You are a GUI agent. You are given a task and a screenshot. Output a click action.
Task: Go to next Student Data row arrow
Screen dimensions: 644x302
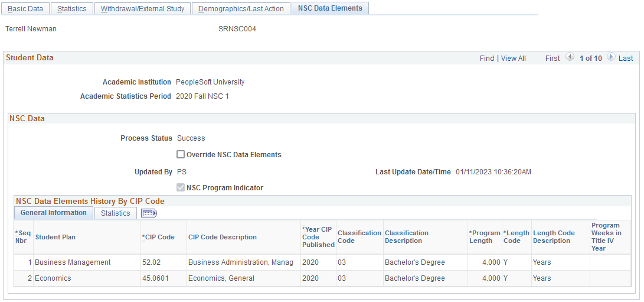click(611, 57)
